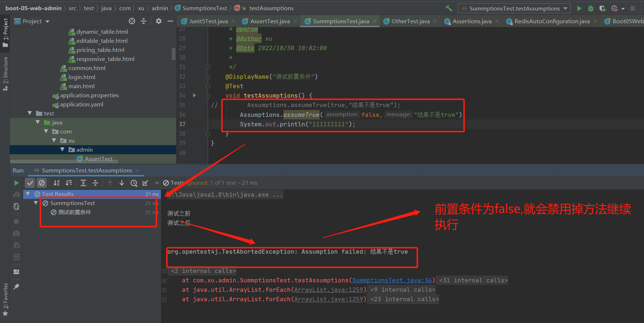The image size is (644, 323).
Task: Build project with the hammer icon
Action: point(449,8)
